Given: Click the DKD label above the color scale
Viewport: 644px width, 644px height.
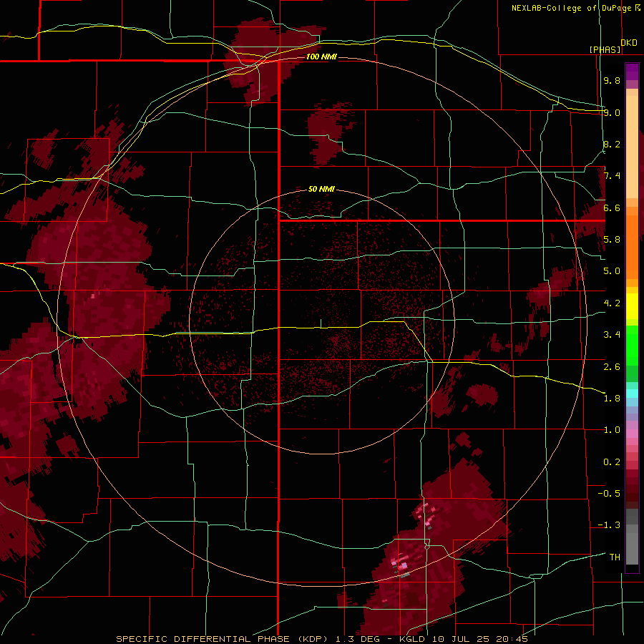Looking at the screenshot, I should point(629,43).
